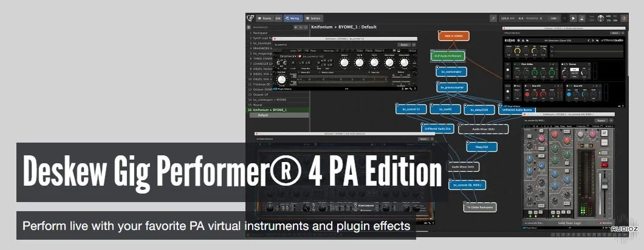
Task: Click the 4|4 time signature value
Action: [521, 18]
